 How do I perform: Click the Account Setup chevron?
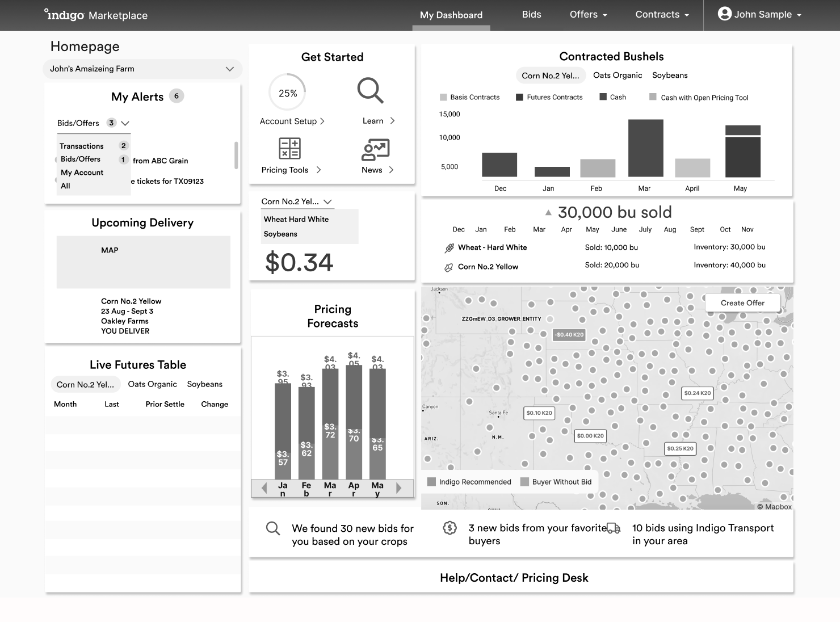click(x=322, y=121)
